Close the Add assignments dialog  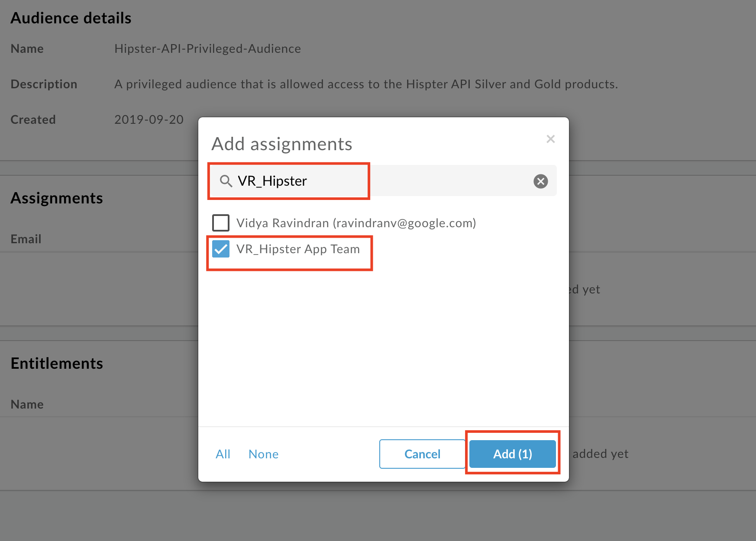coord(550,139)
